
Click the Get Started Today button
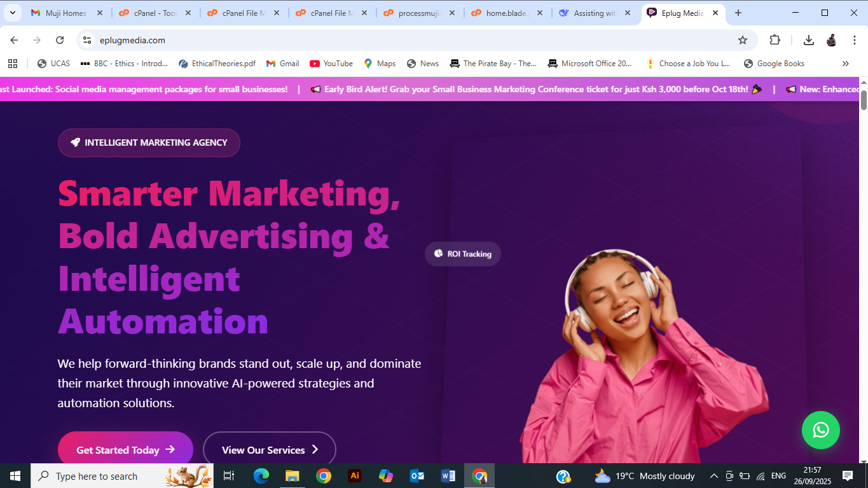125,449
